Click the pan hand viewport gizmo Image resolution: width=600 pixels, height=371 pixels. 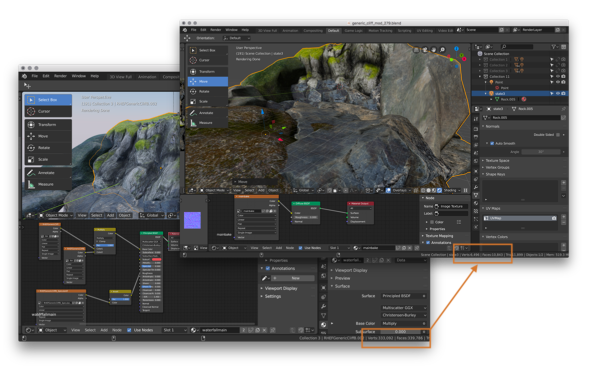(434, 50)
